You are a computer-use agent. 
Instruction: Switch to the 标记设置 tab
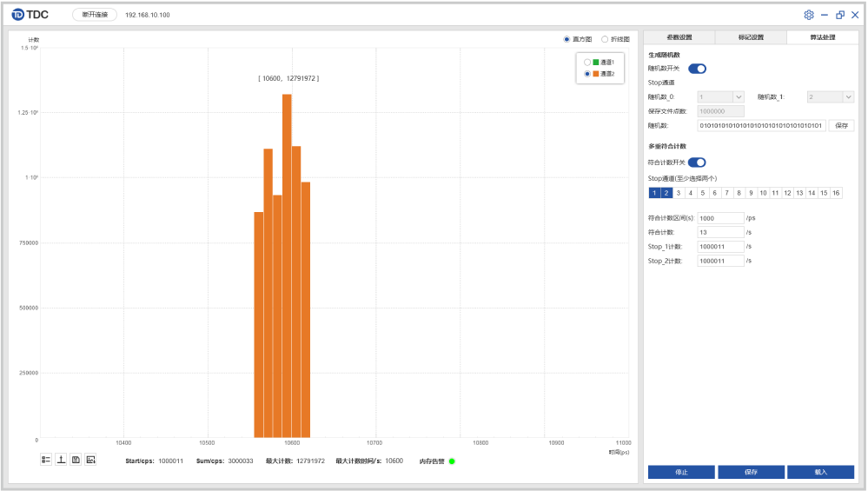click(x=751, y=37)
